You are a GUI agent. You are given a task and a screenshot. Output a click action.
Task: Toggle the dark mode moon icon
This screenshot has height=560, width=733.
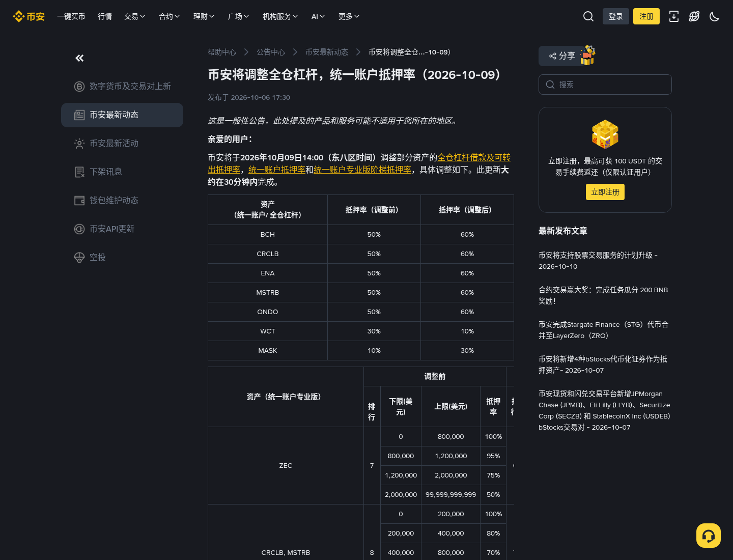(x=715, y=16)
